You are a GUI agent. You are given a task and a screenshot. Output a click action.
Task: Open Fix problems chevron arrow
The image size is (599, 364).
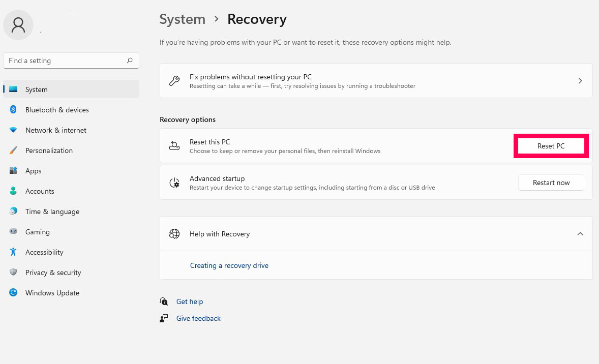point(580,81)
